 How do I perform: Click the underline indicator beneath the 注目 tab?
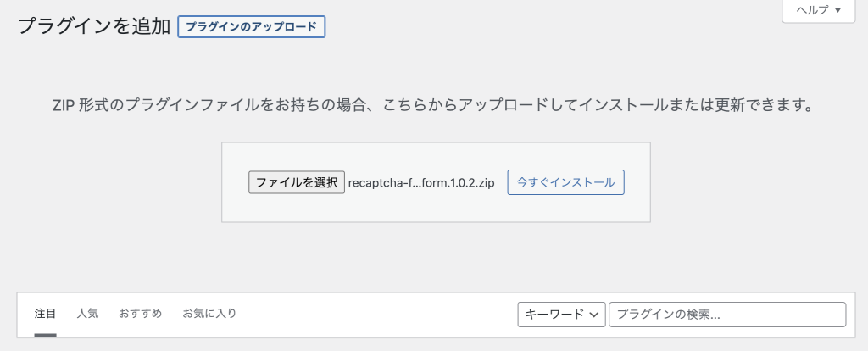click(x=46, y=335)
